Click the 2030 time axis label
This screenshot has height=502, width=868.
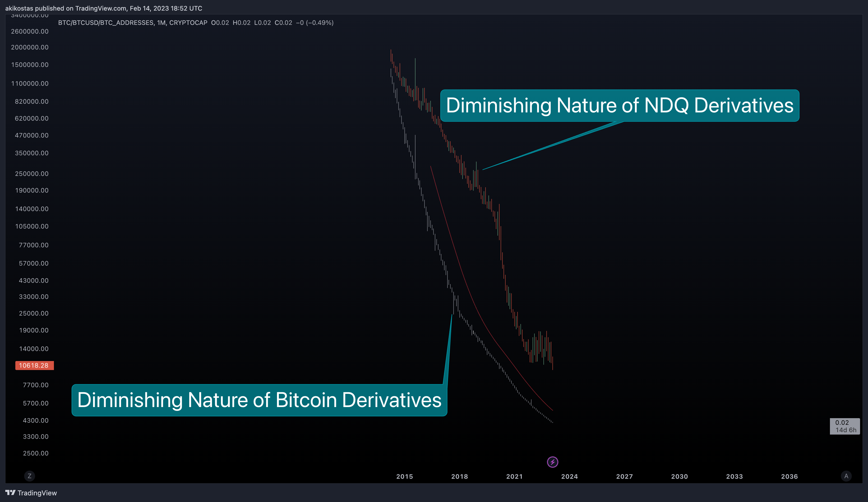pos(679,477)
